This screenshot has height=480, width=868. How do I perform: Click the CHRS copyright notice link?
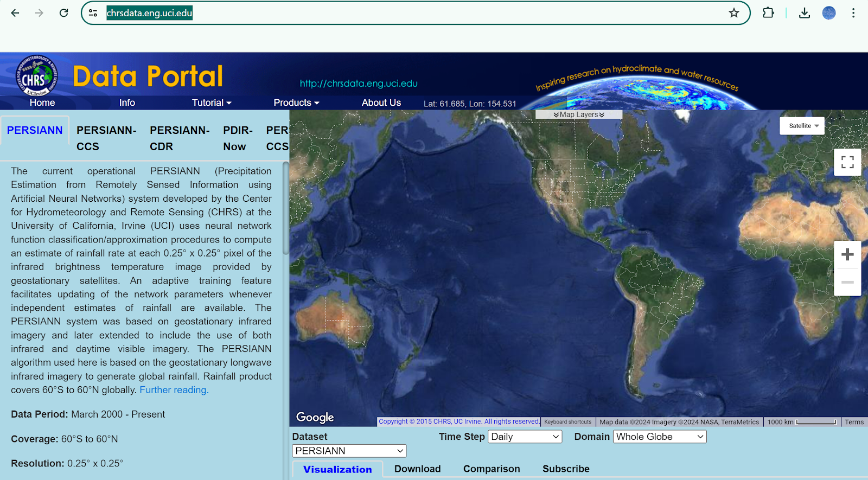point(459,421)
